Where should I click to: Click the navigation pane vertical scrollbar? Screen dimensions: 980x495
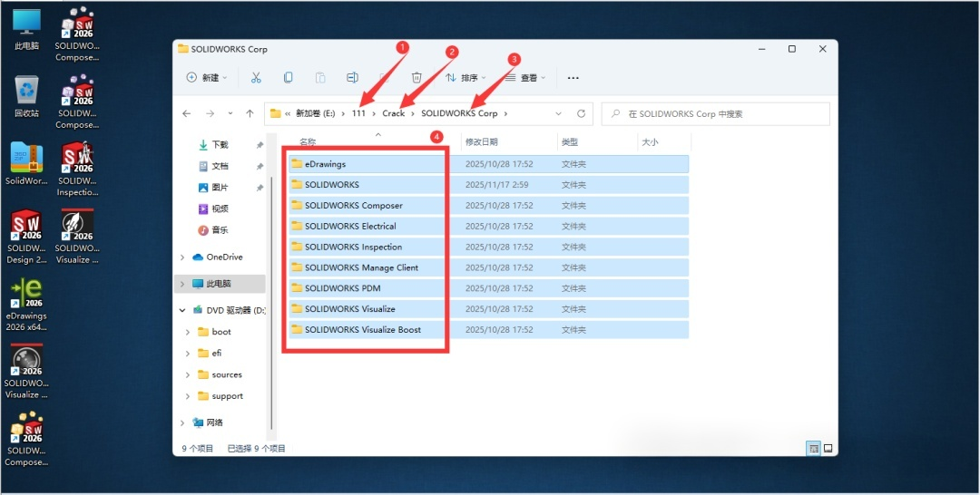tap(271, 303)
